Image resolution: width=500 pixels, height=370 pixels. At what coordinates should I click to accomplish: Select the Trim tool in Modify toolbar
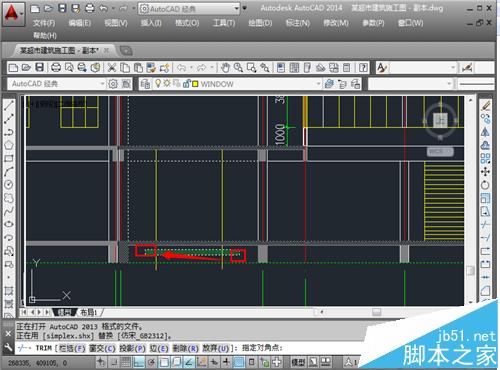[x=485, y=224]
